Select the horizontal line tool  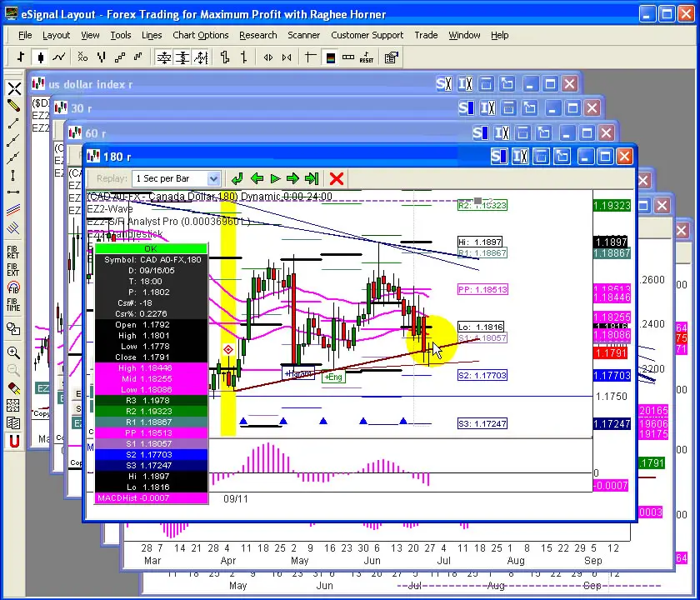tap(13, 192)
